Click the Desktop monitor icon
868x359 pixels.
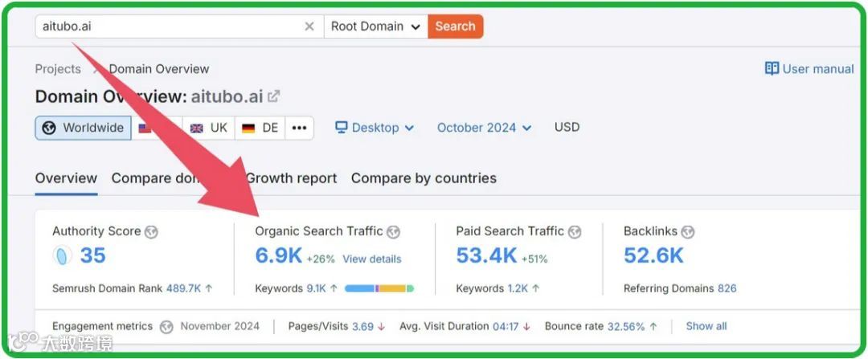tap(342, 128)
